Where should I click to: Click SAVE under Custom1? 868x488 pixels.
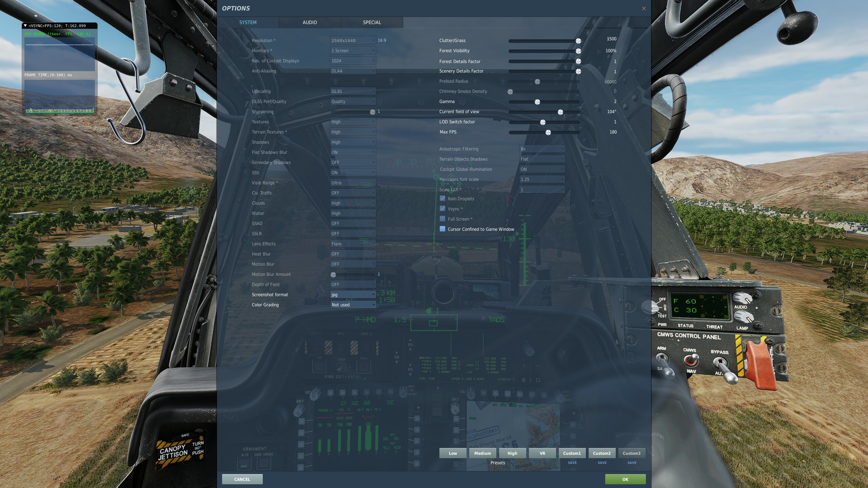point(572,463)
